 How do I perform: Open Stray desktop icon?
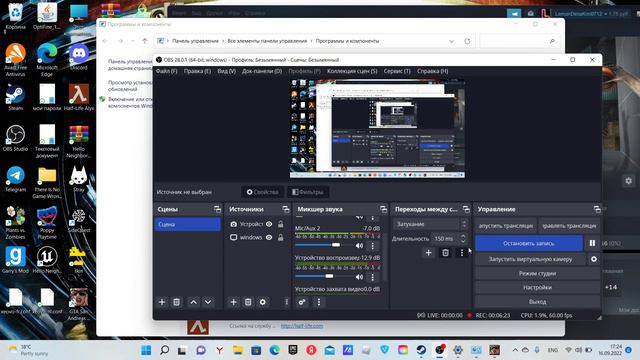tap(79, 180)
